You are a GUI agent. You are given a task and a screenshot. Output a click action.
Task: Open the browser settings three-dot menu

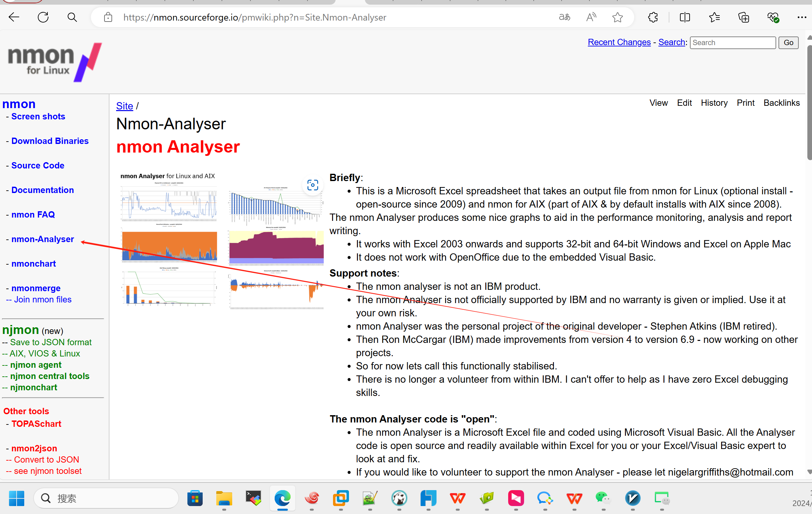801,17
